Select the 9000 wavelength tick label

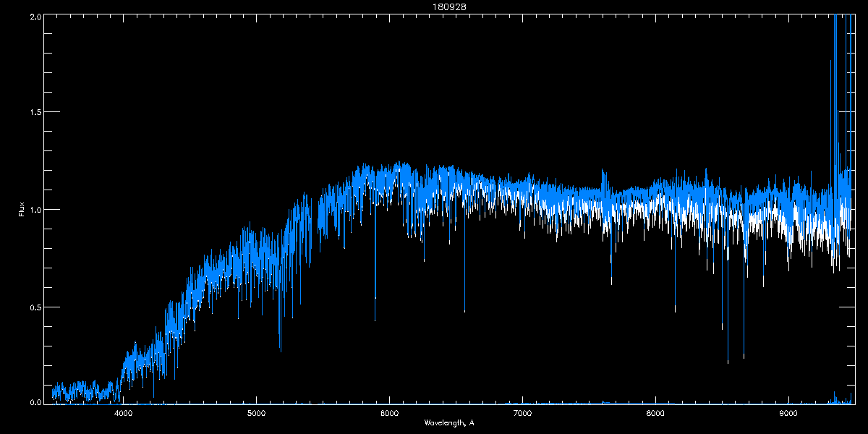tap(788, 414)
